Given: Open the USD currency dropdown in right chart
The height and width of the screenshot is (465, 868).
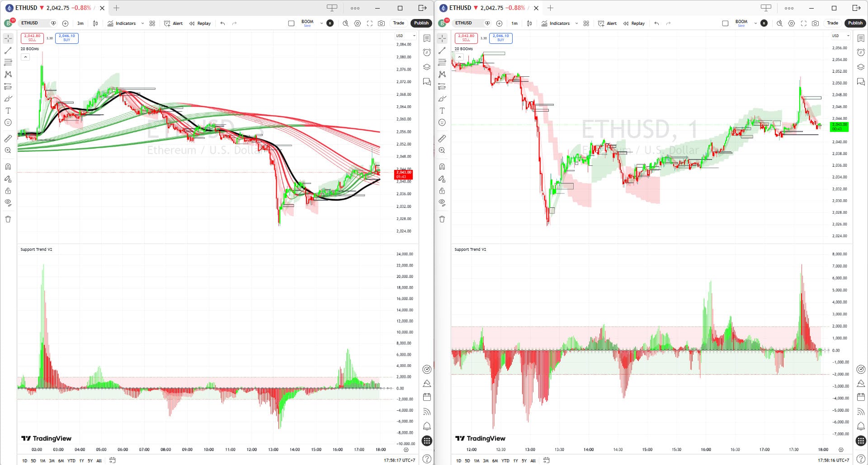Looking at the screenshot, I should tap(840, 36).
